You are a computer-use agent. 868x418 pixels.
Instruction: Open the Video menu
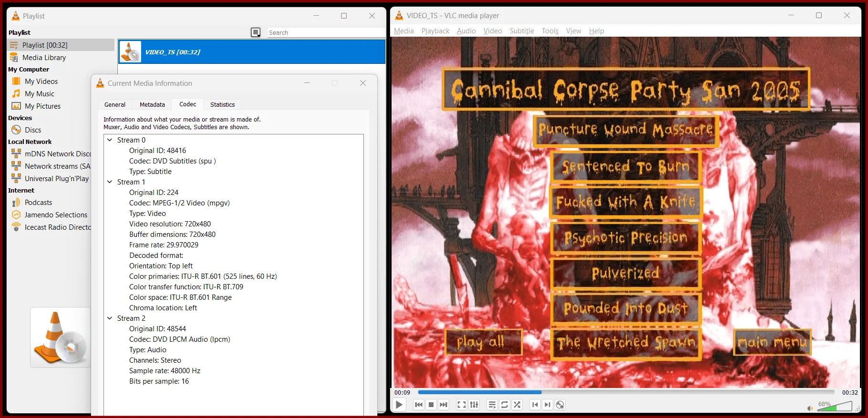493,31
